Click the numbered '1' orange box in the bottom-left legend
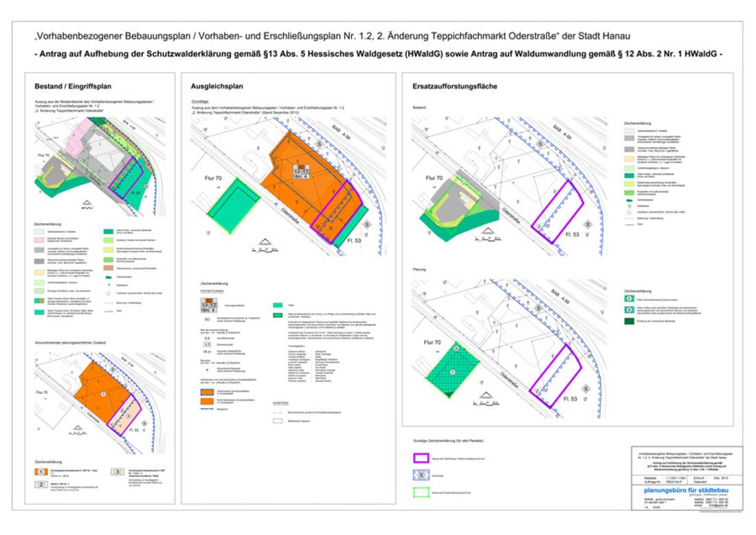Viewport: 756px width, 535px height. click(41, 473)
